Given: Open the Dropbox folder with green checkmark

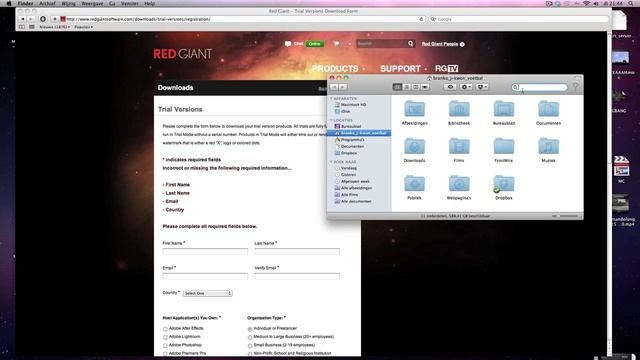Looking at the screenshot, I should click(x=504, y=184).
